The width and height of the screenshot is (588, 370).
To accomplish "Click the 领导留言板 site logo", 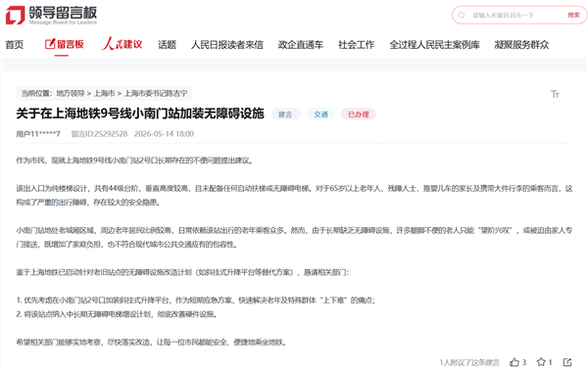I will pyautogui.click(x=51, y=15).
